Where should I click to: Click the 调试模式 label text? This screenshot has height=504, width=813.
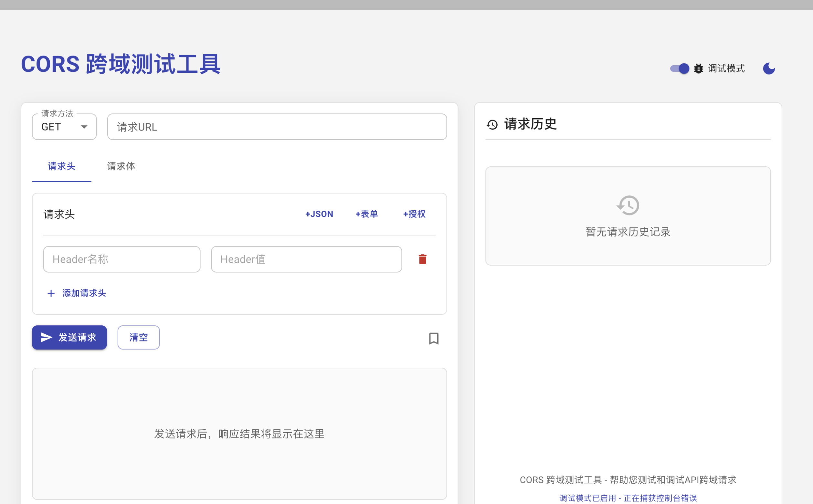coord(726,69)
